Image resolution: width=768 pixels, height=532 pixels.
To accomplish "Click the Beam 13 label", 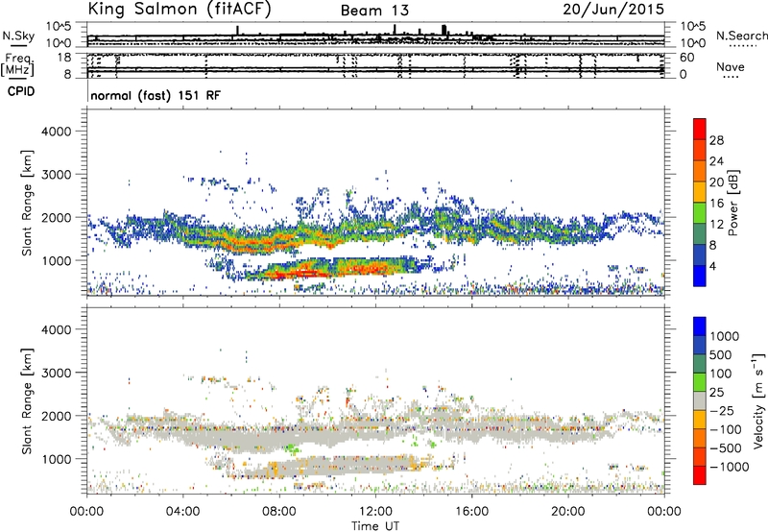I will (374, 11).
